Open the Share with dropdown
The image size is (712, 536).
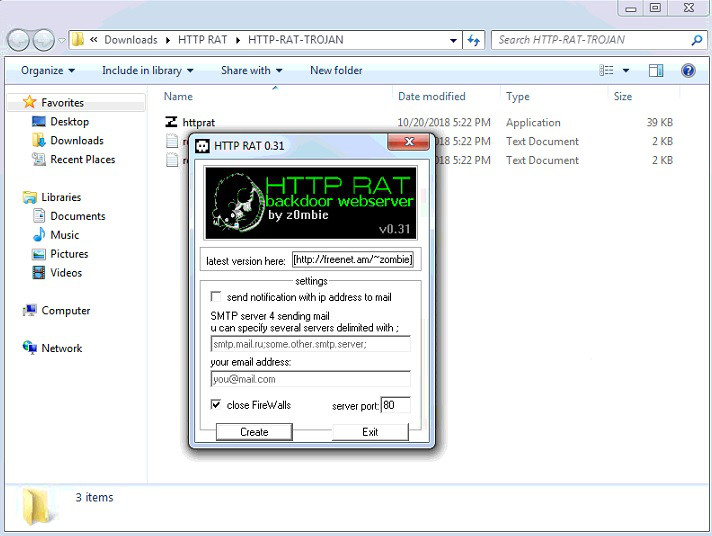252,70
